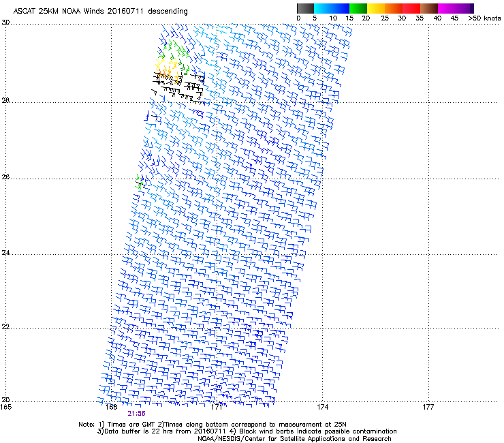Click the credit 'NOAA/NESDIS/Center for Satellite Applications and Research'
This screenshot has height=443, width=504.
click(x=294, y=439)
